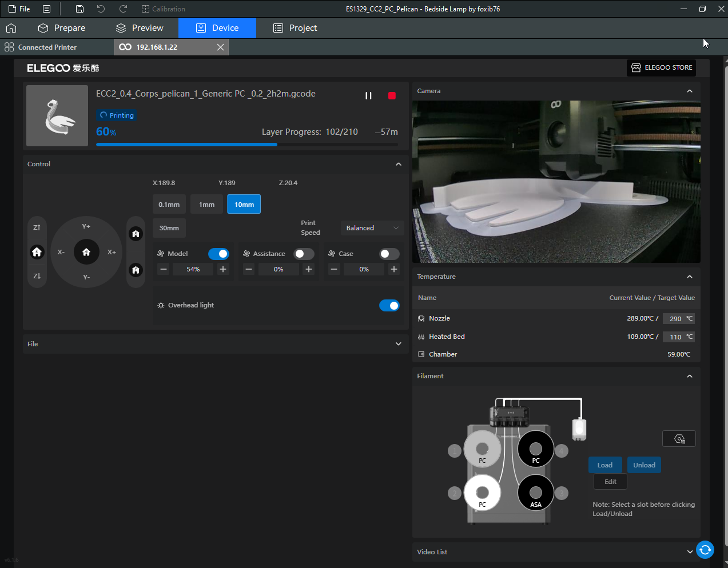The height and width of the screenshot is (568, 728).
Task: Go to the home screen icon
Action: click(11, 28)
